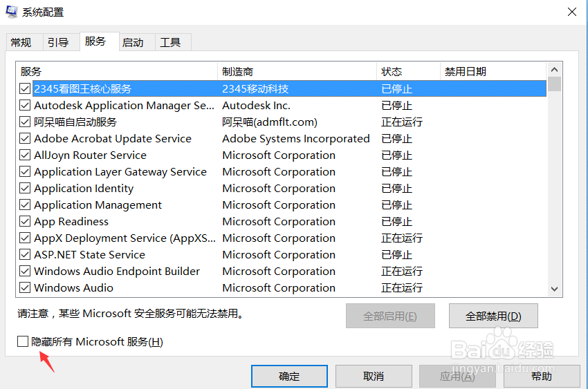Click the 全部禁用(D) button
This screenshot has height=389, width=588.
493,316
